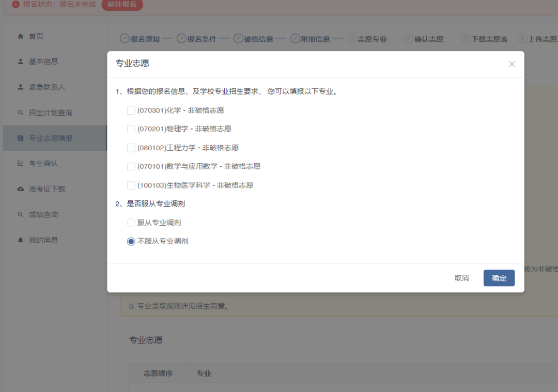Click step 7 circle for 下载志愿表
This screenshot has width=558, height=392.
[x=466, y=38]
